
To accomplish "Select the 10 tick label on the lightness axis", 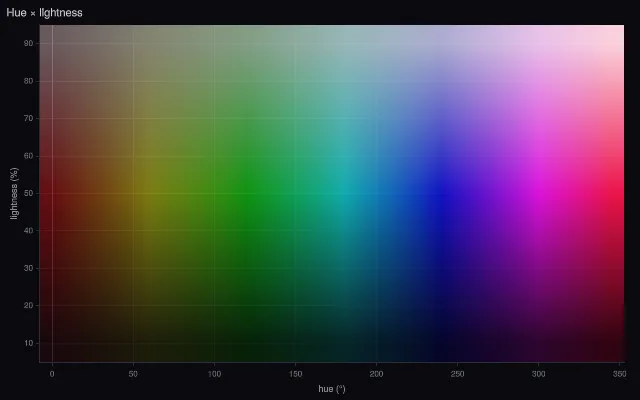I will pyautogui.click(x=29, y=343).
